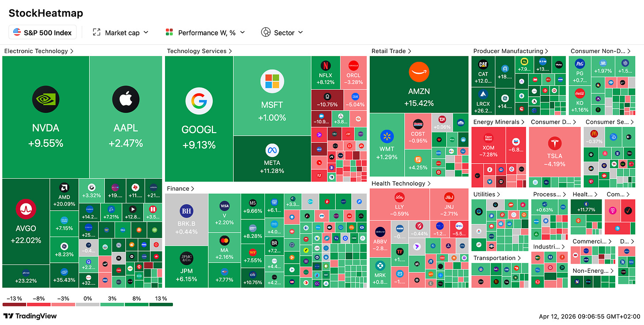Open the Sector grouping dropdown

click(282, 32)
